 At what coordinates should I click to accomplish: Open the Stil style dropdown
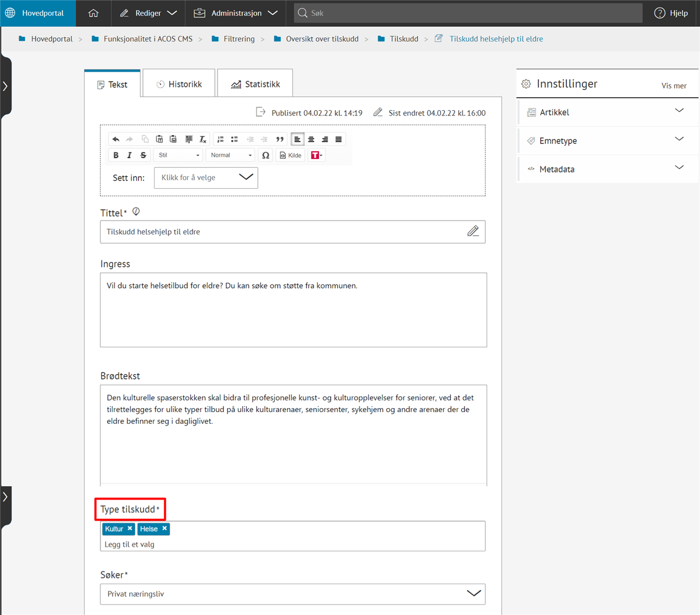178,155
